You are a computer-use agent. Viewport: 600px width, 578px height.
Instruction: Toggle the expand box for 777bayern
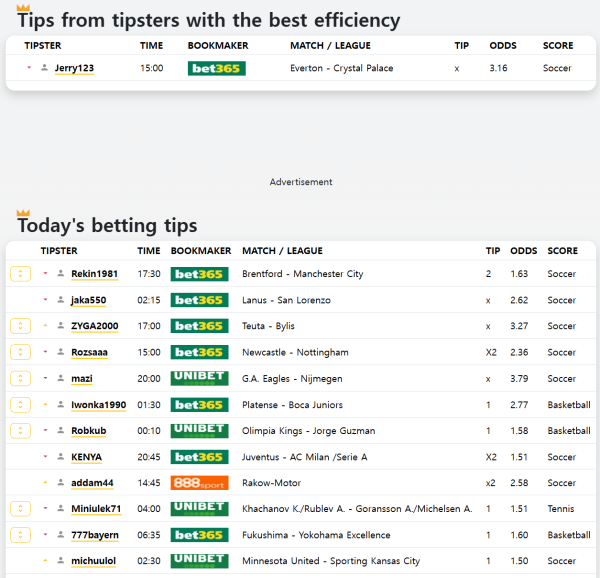(20, 535)
